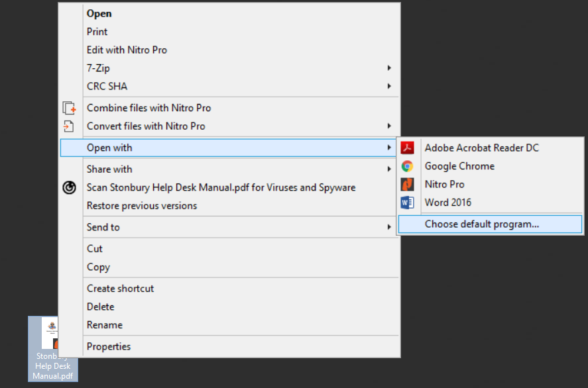
Task: Select Delete in the context menu
Action: [x=229, y=307]
